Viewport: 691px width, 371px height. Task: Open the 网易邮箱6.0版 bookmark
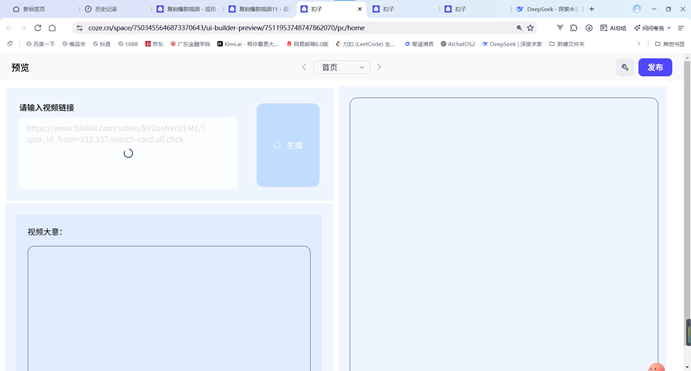tap(307, 44)
